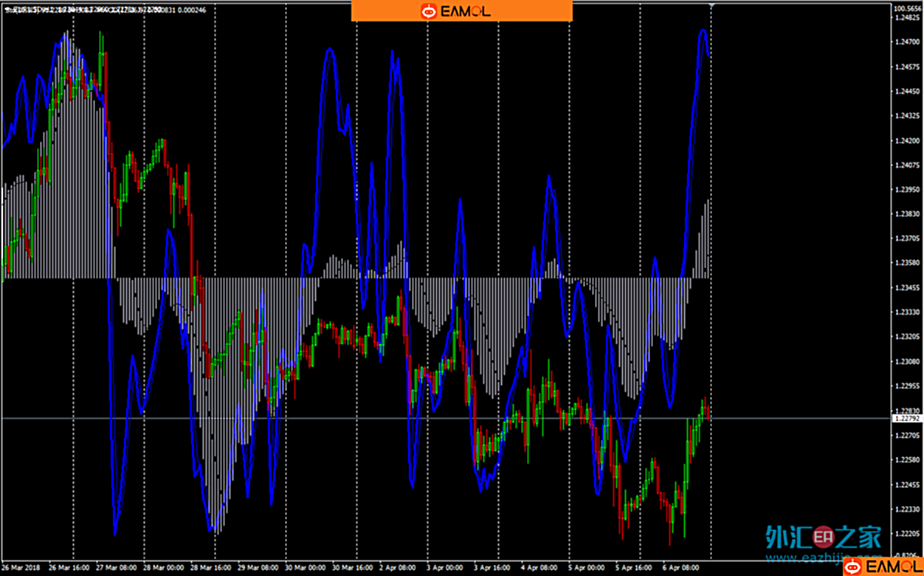
Task: Select the 26 Mar 16:00 time label
Action: point(69,567)
